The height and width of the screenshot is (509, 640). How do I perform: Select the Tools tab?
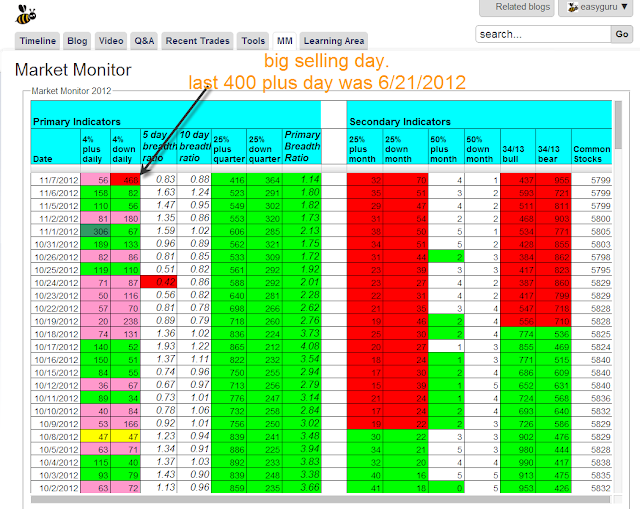pos(253,41)
